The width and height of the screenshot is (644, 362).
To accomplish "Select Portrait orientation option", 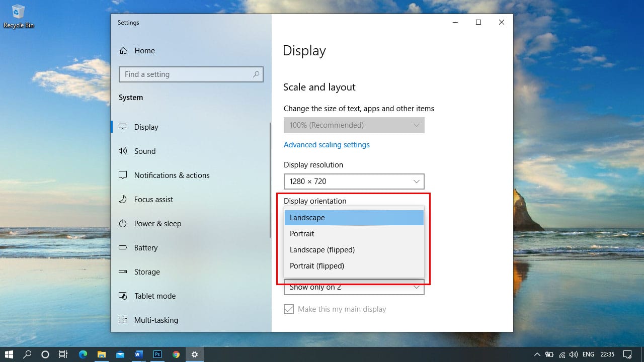I will point(302,234).
